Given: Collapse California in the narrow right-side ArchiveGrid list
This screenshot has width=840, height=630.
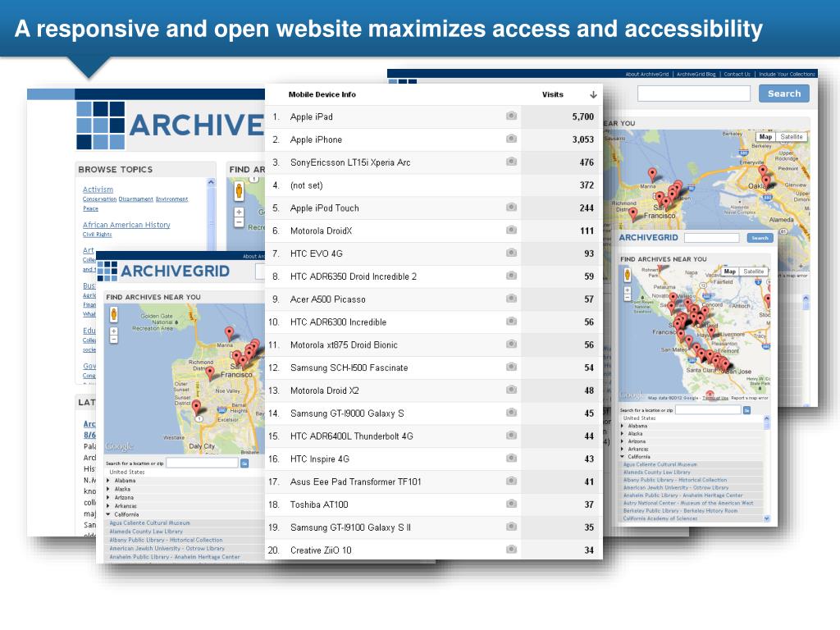Looking at the screenshot, I should tap(622, 457).
